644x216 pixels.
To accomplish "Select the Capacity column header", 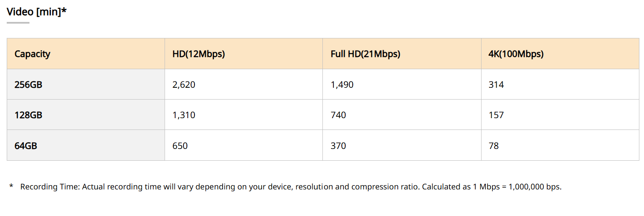I will coord(32,54).
